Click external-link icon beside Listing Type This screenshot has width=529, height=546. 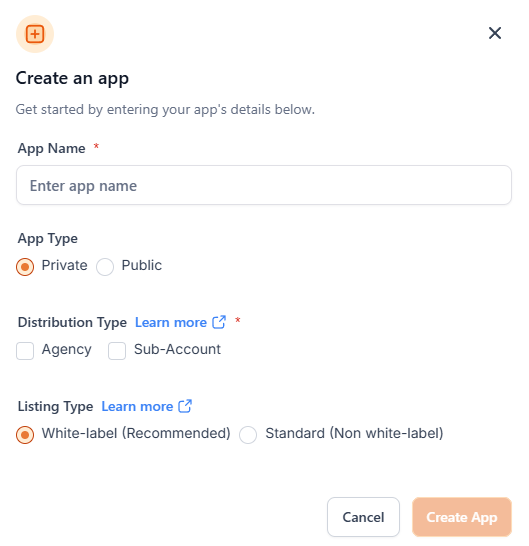(x=185, y=406)
